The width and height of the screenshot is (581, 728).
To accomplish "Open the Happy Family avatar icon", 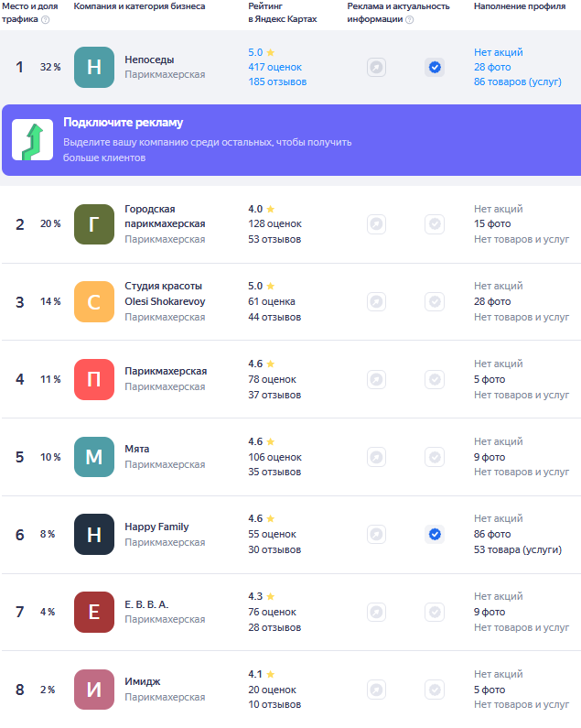I will pyautogui.click(x=94, y=535).
